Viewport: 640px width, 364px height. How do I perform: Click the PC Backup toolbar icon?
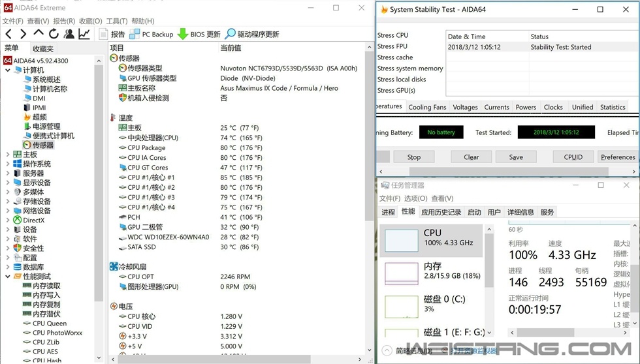pos(135,34)
